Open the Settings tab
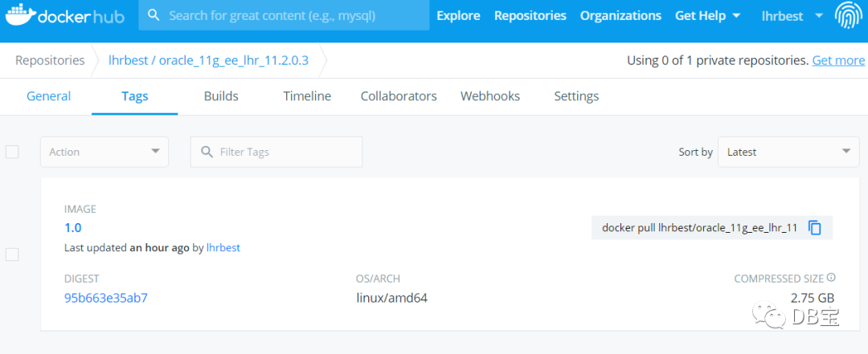 click(x=576, y=96)
